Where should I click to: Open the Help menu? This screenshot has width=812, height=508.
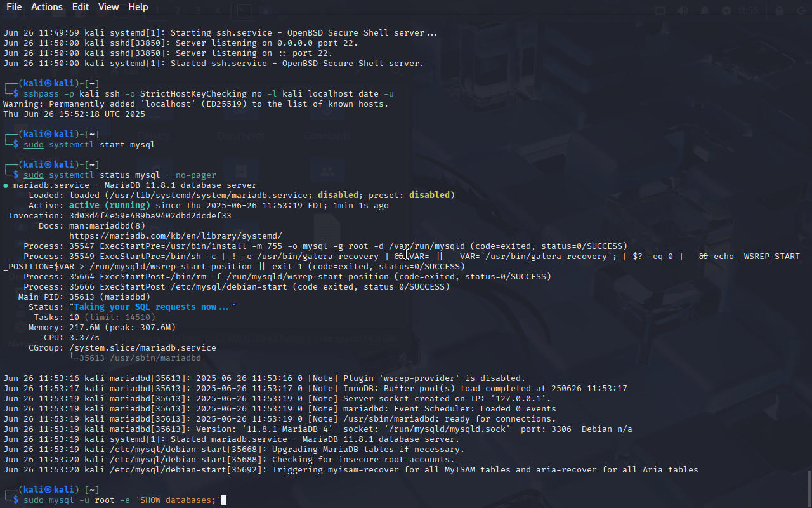pyautogui.click(x=138, y=7)
